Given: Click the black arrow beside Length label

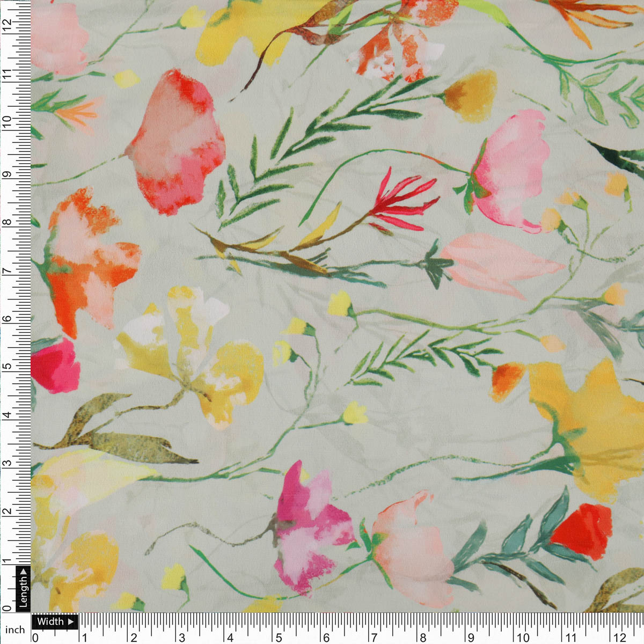Looking at the screenshot, I should tap(24, 572).
